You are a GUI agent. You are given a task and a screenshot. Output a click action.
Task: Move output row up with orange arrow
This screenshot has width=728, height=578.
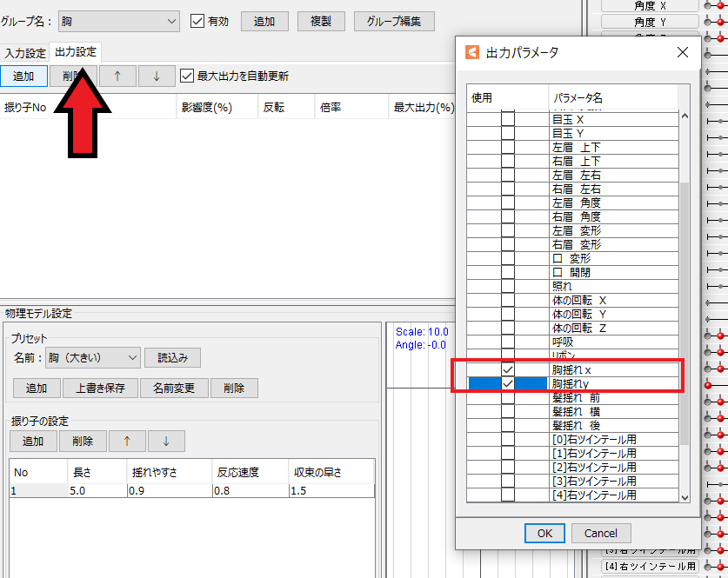pyautogui.click(x=117, y=76)
